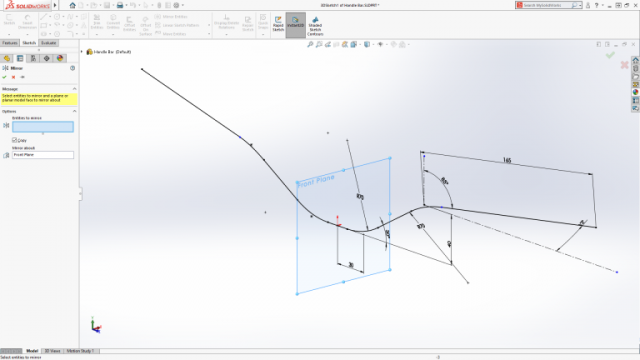Toggle the Instant2D button

[x=296, y=24]
